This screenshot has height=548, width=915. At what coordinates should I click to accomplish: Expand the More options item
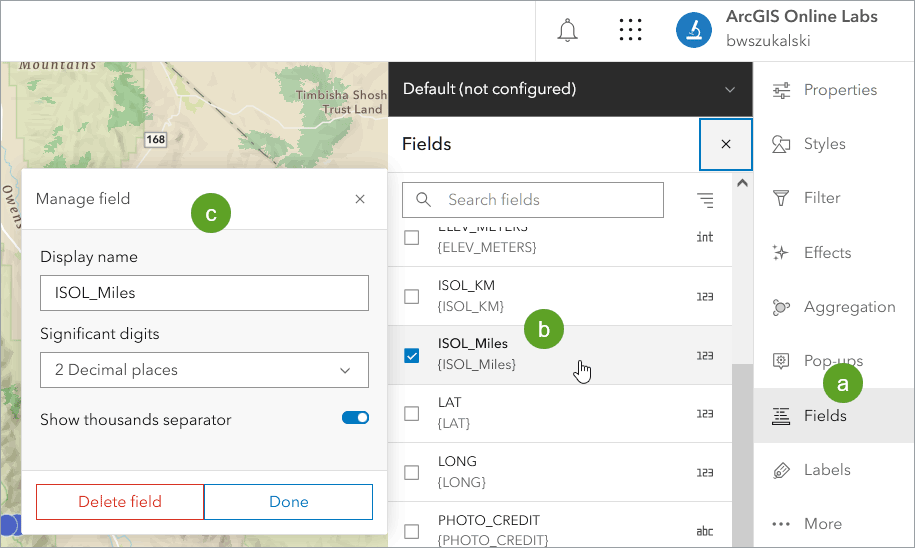[834, 523]
